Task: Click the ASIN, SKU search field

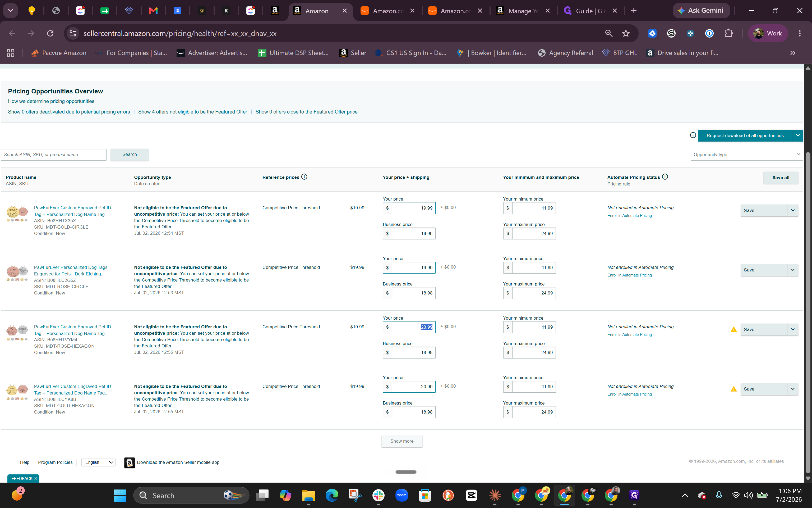Action: [x=54, y=155]
